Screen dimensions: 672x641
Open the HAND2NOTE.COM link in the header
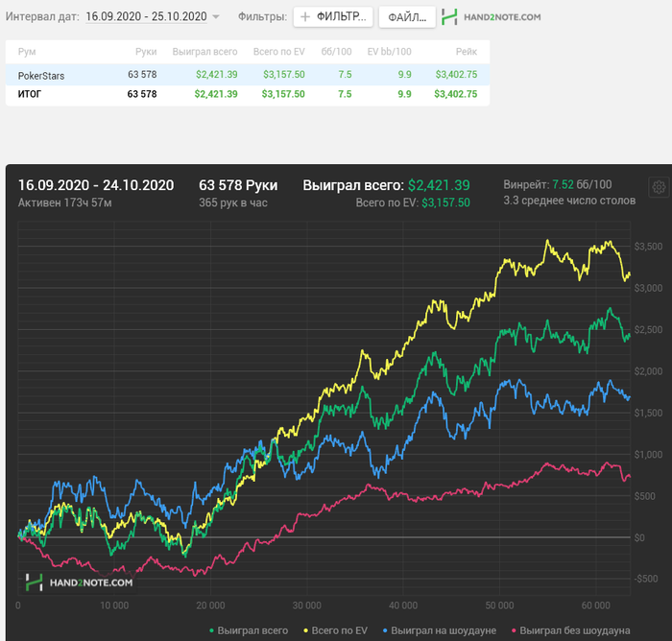click(502, 17)
